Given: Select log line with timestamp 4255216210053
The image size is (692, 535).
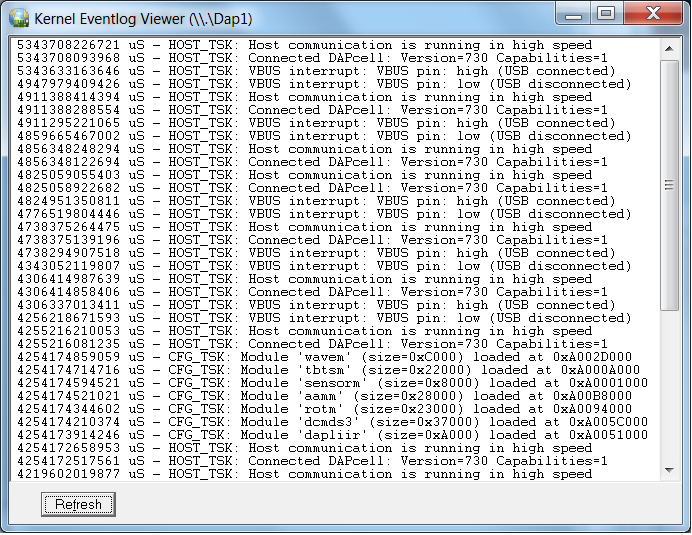Looking at the screenshot, I should [305, 331].
